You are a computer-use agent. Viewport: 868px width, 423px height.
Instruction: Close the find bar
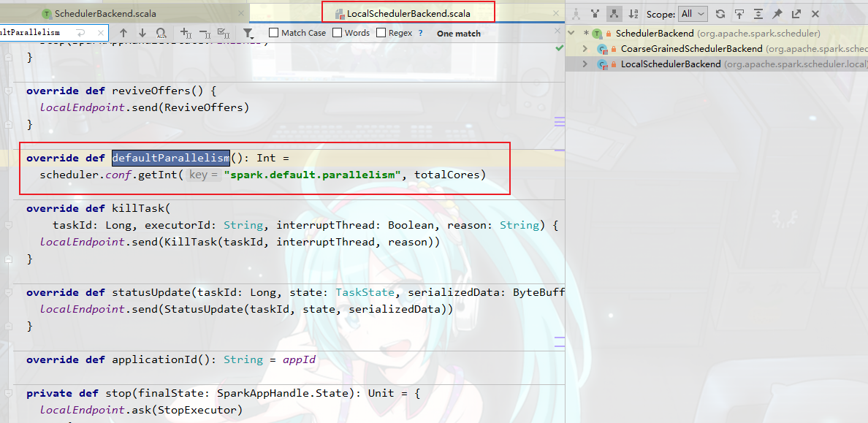[557, 33]
